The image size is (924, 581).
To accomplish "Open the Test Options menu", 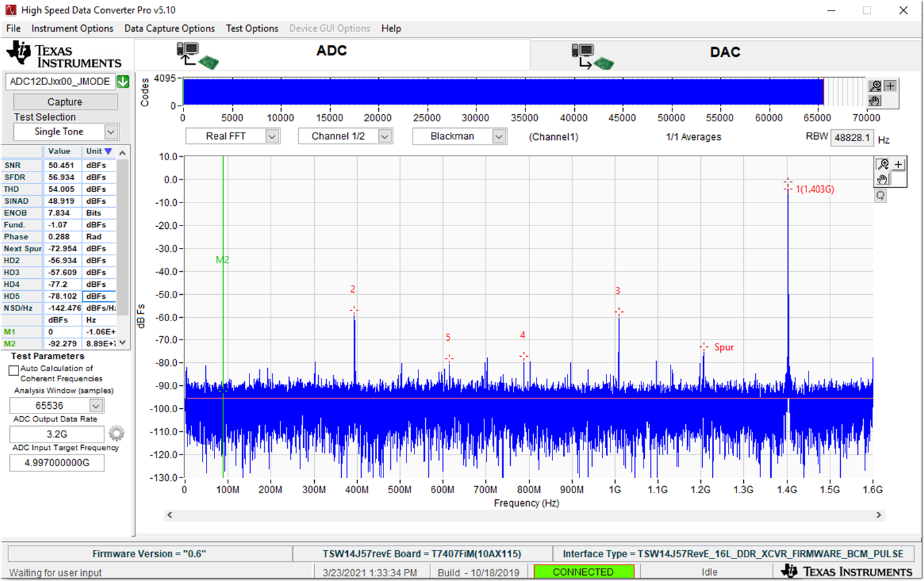I will (252, 28).
